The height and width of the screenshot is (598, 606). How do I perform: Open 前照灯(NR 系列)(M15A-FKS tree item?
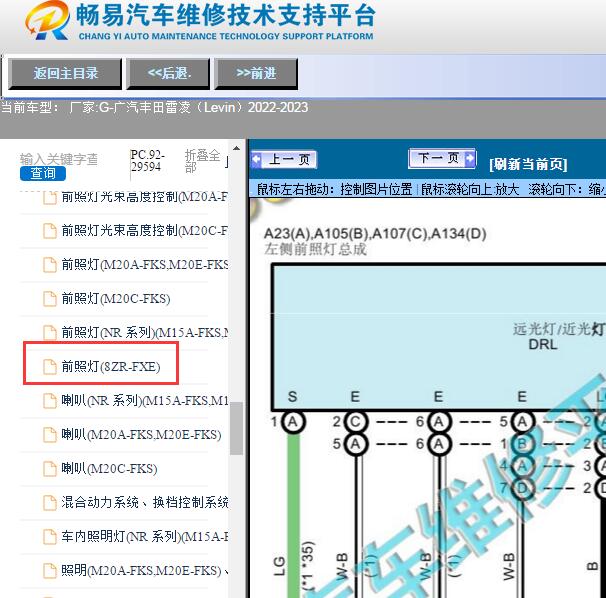point(144,332)
